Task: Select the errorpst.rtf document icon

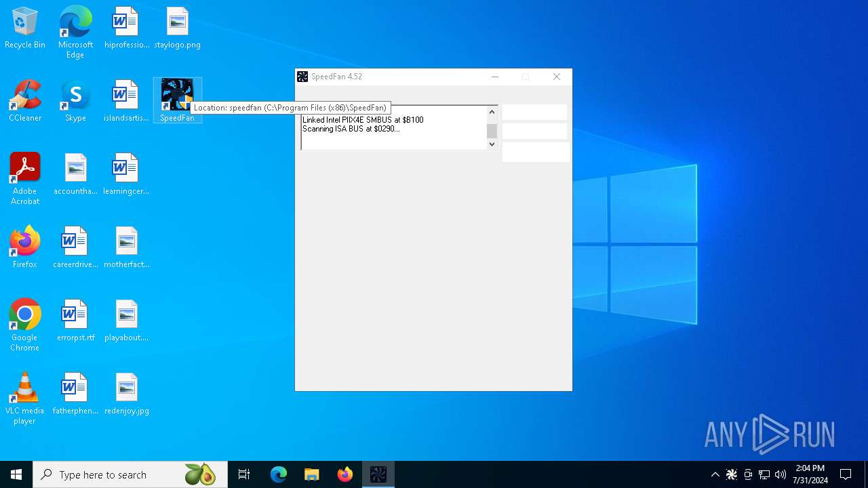Action: pyautogui.click(x=75, y=321)
